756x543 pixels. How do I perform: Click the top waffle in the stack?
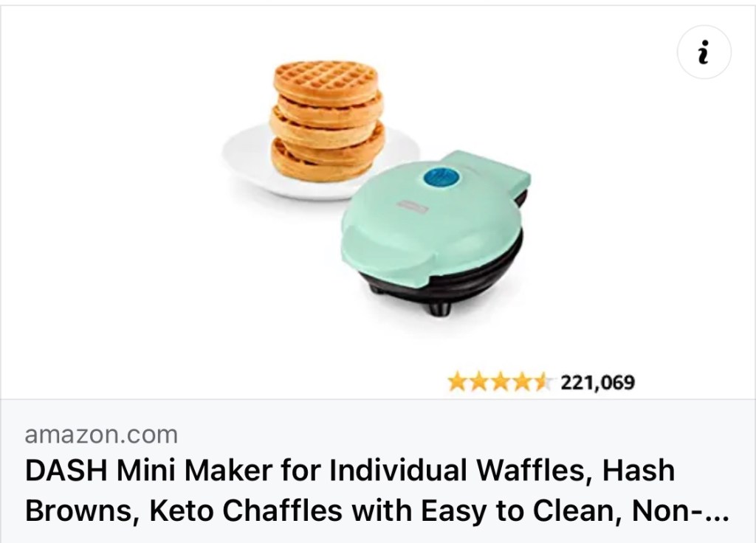[x=326, y=83]
